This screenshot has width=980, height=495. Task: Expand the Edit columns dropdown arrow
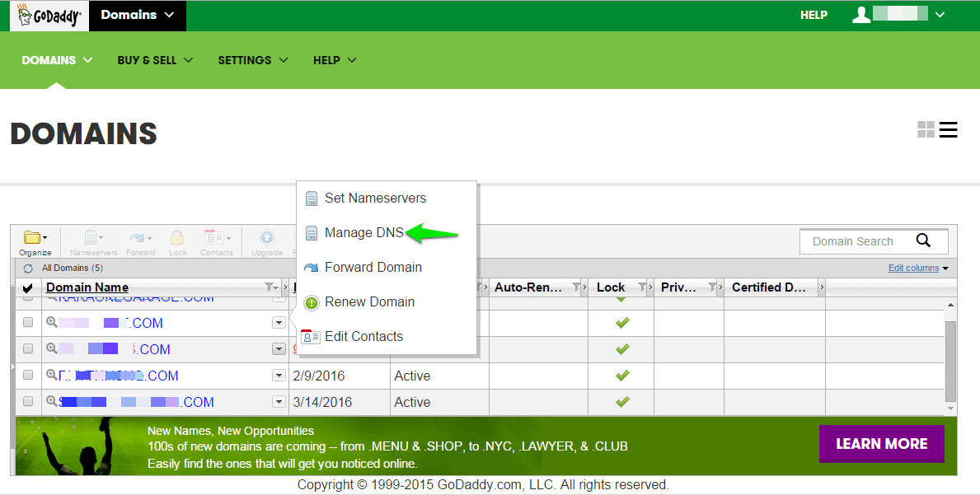(945, 269)
